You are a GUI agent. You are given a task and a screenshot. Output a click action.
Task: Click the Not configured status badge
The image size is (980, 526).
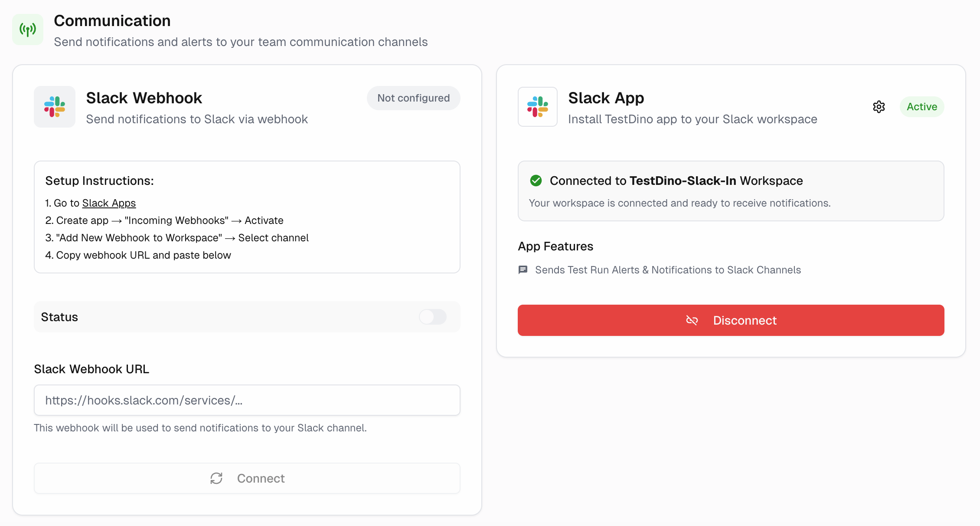click(413, 98)
